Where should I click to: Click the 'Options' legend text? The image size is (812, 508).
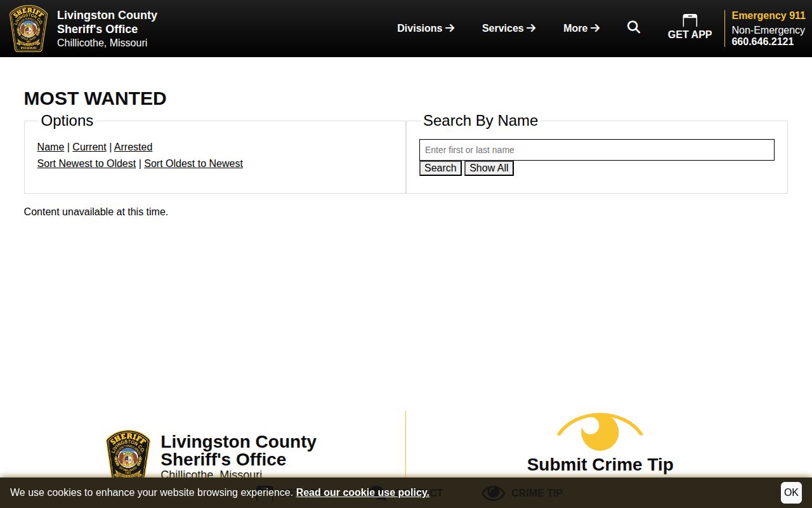[x=67, y=121]
